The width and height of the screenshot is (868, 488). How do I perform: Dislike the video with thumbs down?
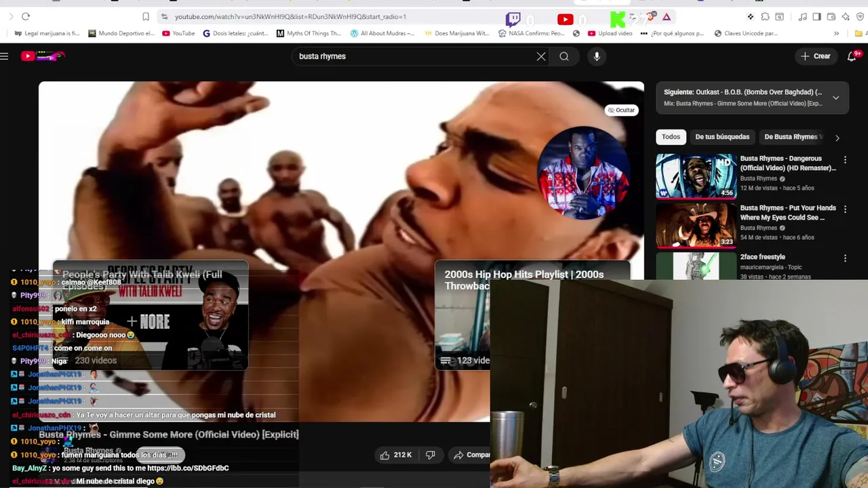(430, 455)
